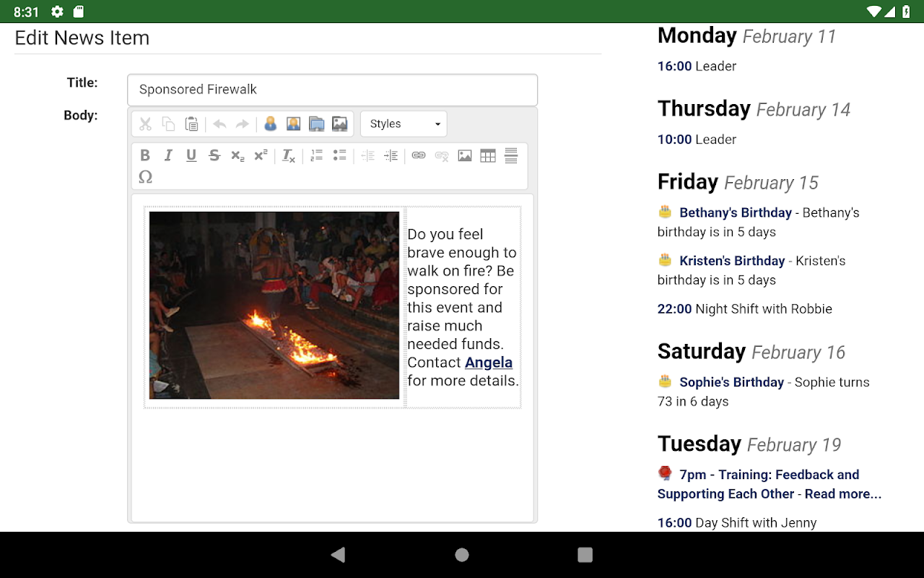Toggle underline formatting
924x578 pixels.
coord(191,155)
